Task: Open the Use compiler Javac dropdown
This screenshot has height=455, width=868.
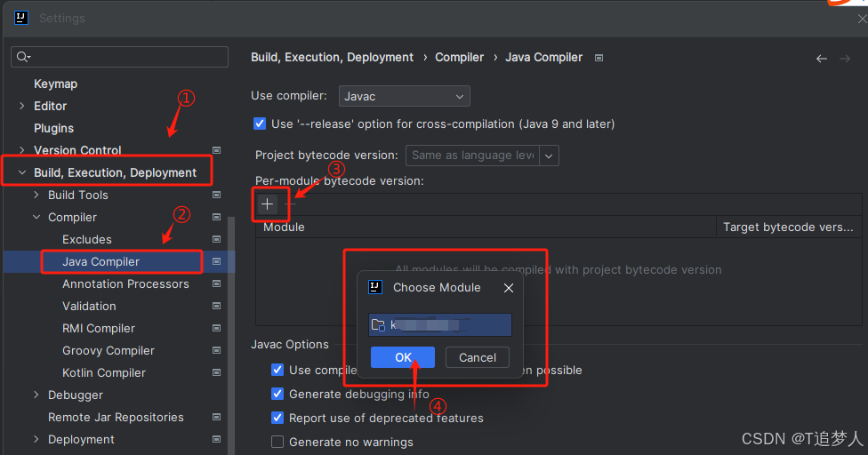Action: 404,96
